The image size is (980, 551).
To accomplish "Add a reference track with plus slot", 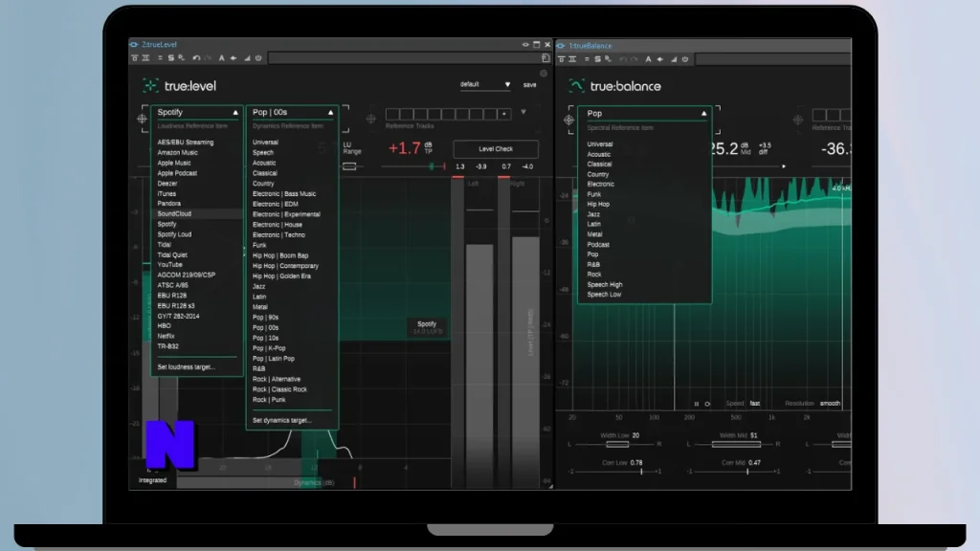I will coord(503,114).
